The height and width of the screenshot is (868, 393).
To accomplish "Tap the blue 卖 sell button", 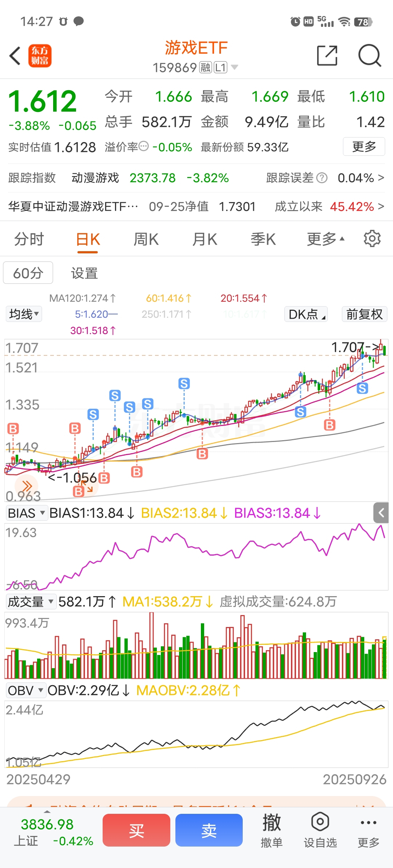I will [209, 830].
